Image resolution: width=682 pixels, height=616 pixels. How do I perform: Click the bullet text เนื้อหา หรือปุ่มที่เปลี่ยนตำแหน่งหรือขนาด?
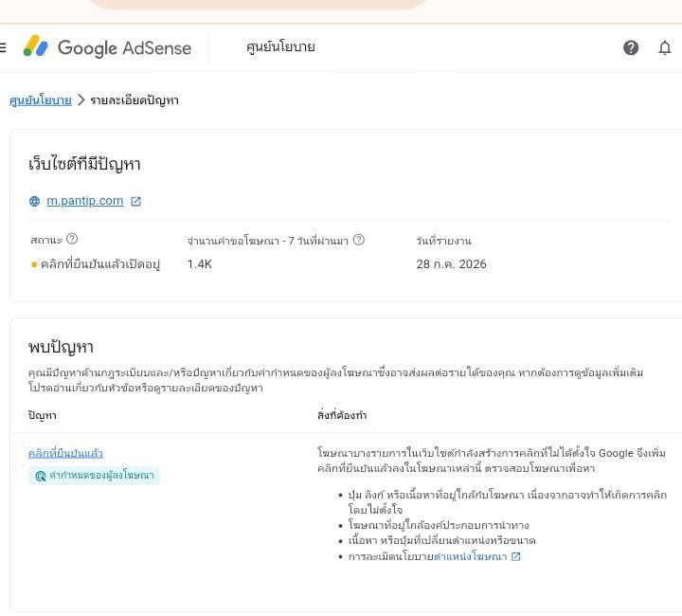442,541
